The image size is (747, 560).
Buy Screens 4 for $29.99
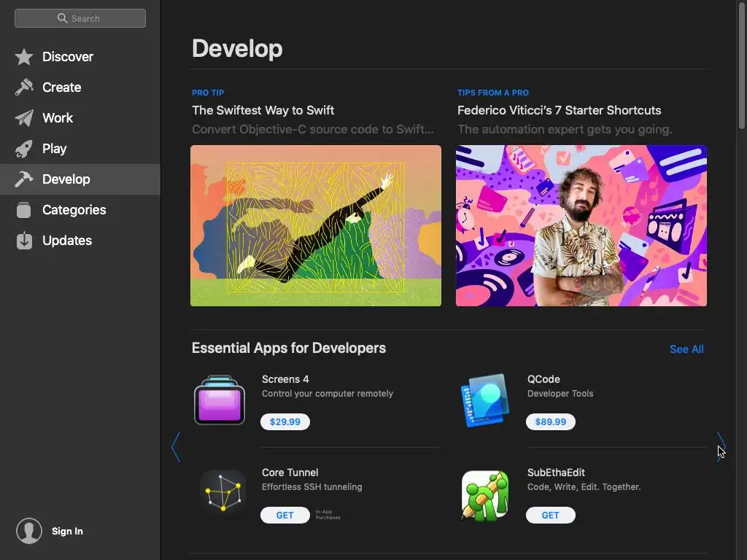click(x=285, y=422)
